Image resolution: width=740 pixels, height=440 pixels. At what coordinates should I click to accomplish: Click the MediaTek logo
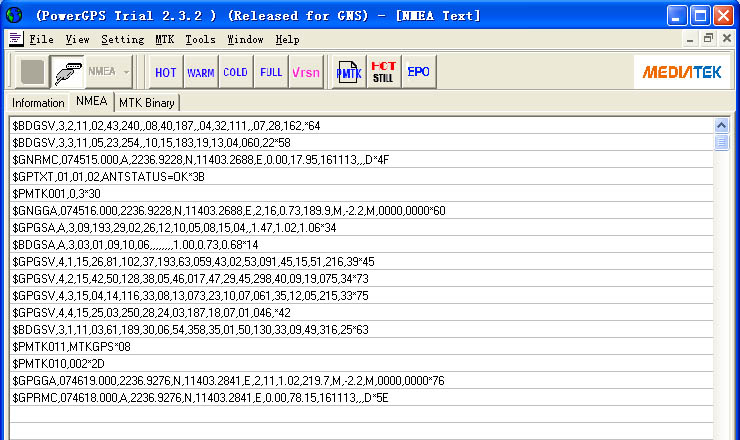pos(682,72)
